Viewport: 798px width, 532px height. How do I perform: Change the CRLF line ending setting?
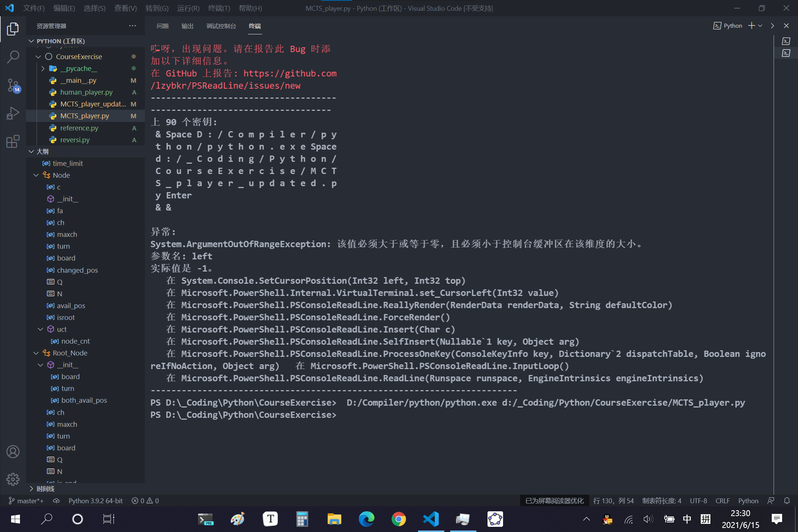coord(722,501)
